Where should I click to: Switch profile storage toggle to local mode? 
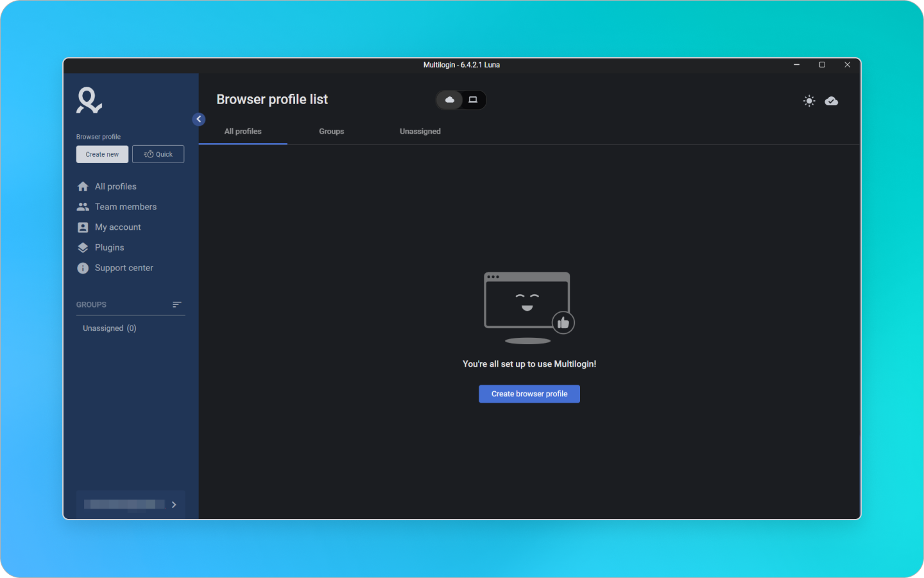[x=473, y=100]
